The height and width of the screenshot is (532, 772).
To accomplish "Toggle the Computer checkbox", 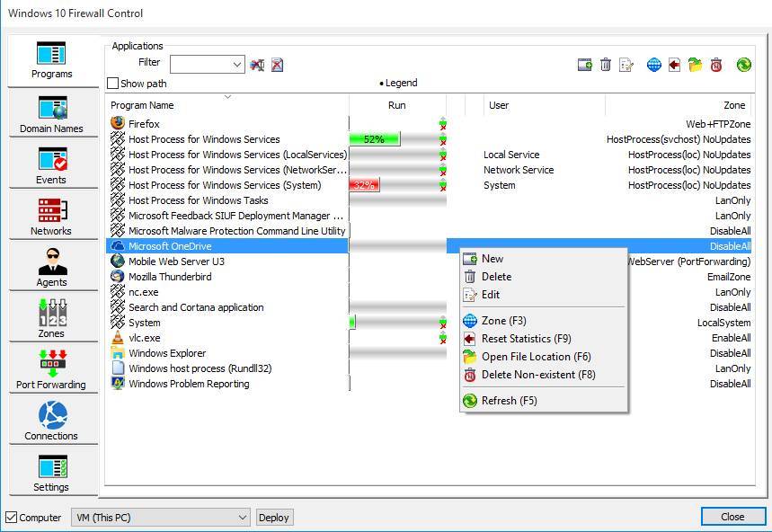I will pyautogui.click(x=12, y=518).
